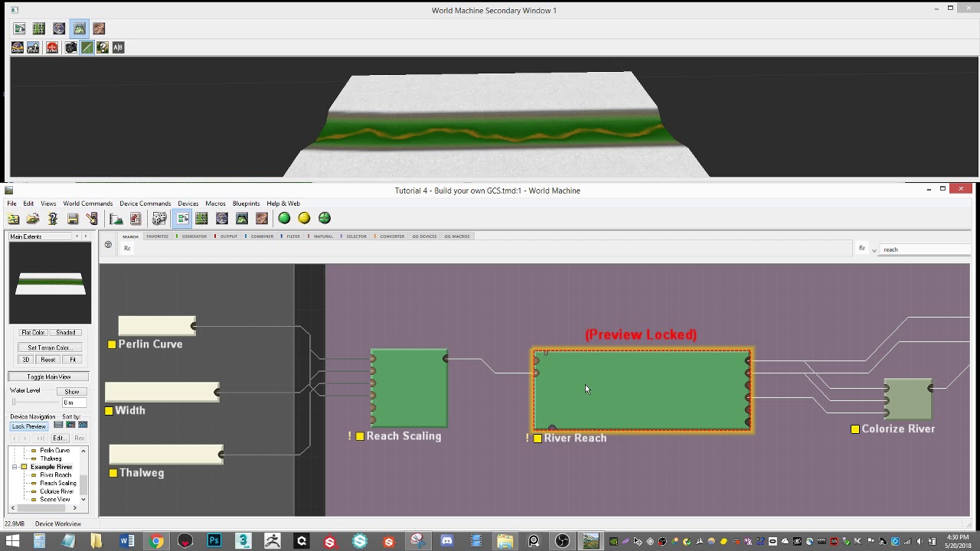Click the water level Show button
This screenshot has width=980, height=551.
tap(71, 392)
